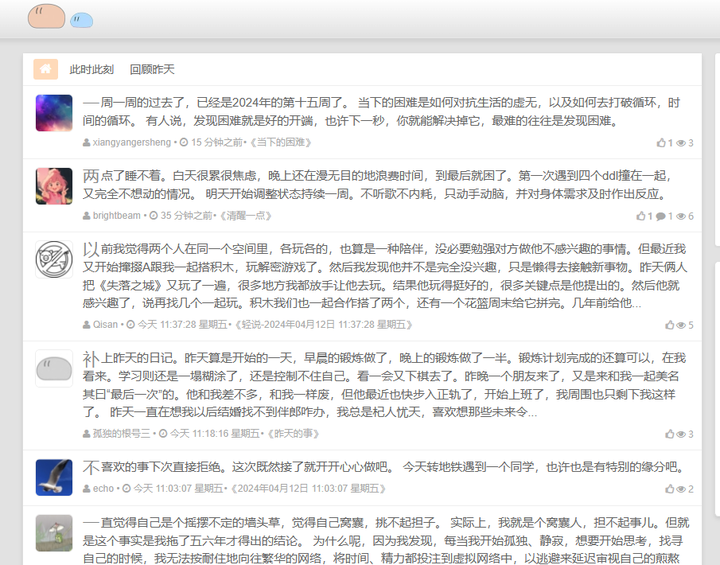Click the post text starting 两点了睡不着
The height and width of the screenshot is (565, 720).
pyautogui.click(x=377, y=185)
